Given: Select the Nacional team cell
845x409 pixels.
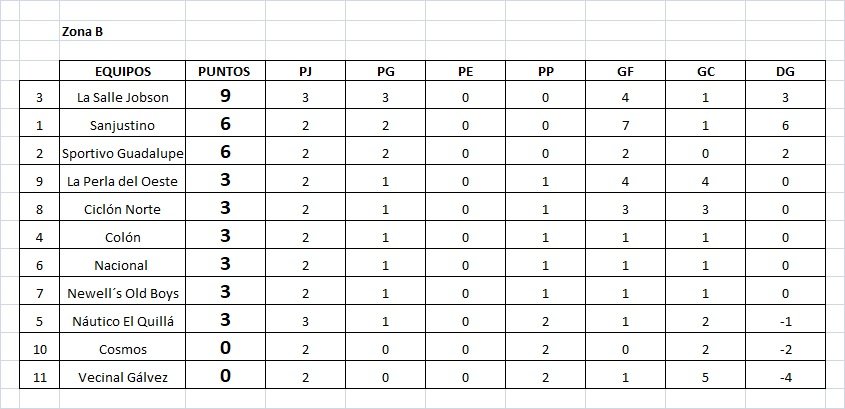Looking at the screenshot, I should click(122, 266).
